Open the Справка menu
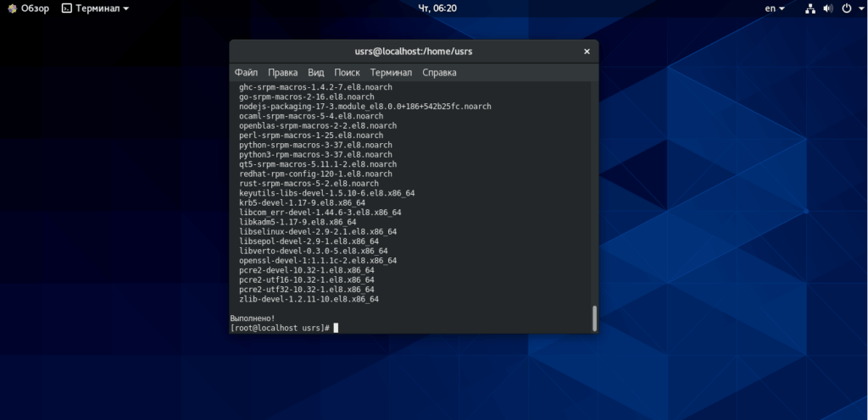Screen dimensions: 868x420 point(440,72)
